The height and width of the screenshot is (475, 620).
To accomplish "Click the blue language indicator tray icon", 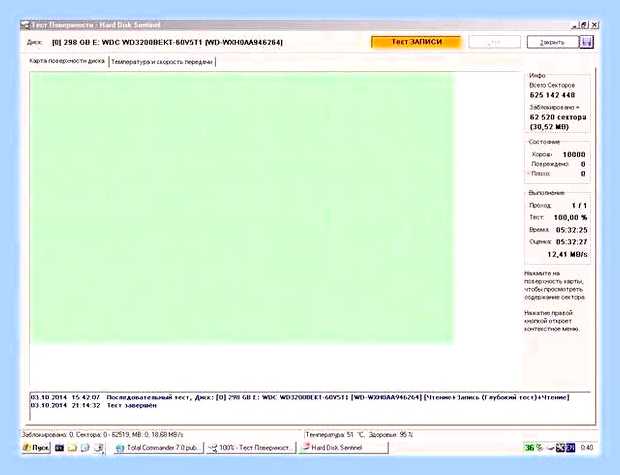I will click(571, 448).
